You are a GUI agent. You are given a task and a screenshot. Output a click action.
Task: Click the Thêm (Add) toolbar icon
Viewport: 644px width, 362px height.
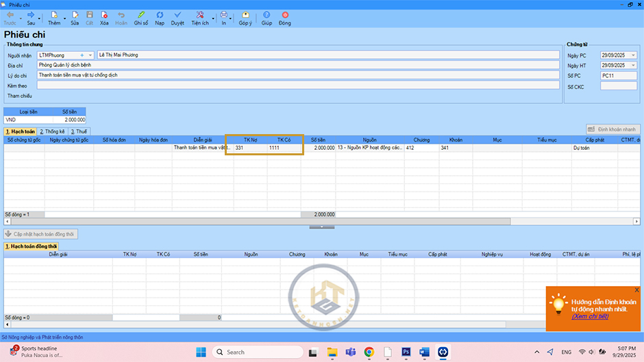click(55, 15)
